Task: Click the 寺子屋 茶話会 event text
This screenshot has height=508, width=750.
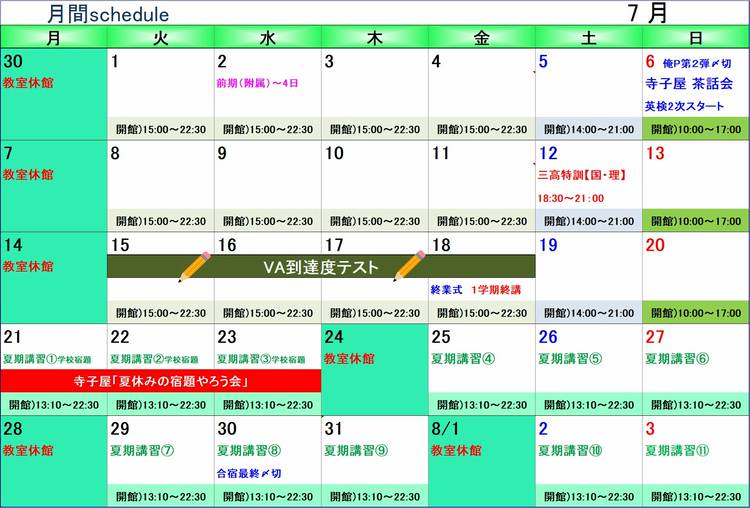Action: (x=689, y=84)
